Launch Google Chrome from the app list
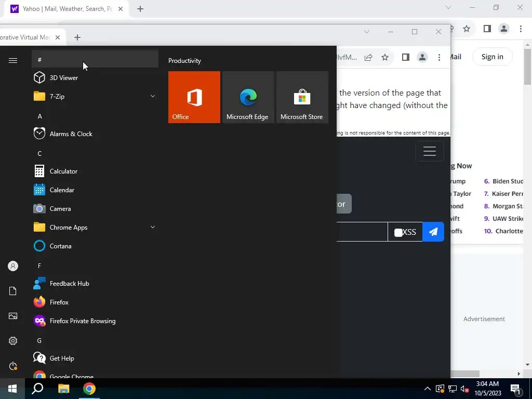Screen dimensions: 532x399 pyautogui.click(x=95, y=374)
